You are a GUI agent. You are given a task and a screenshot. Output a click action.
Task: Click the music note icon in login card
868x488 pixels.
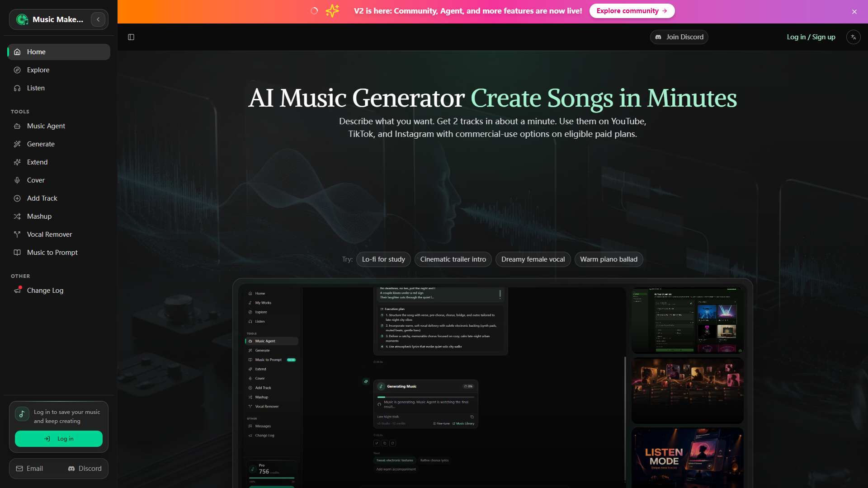[22, 414]
